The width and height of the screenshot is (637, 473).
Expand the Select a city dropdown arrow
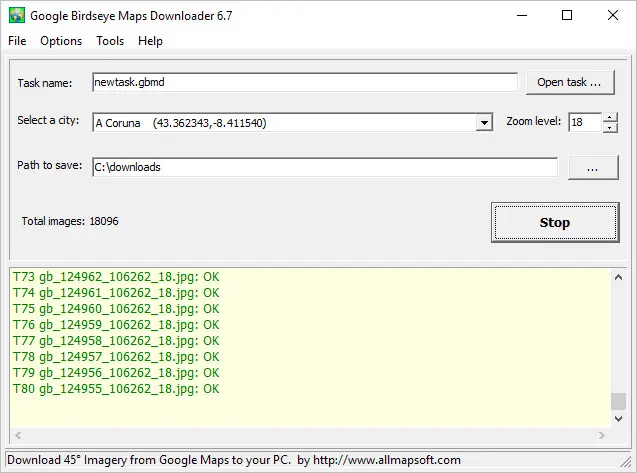coord(484,123)
